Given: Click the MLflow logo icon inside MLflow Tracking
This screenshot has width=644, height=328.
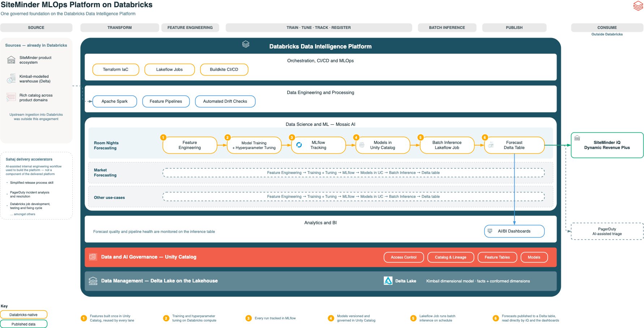Looking at the screenshot, I should (299, 145).
